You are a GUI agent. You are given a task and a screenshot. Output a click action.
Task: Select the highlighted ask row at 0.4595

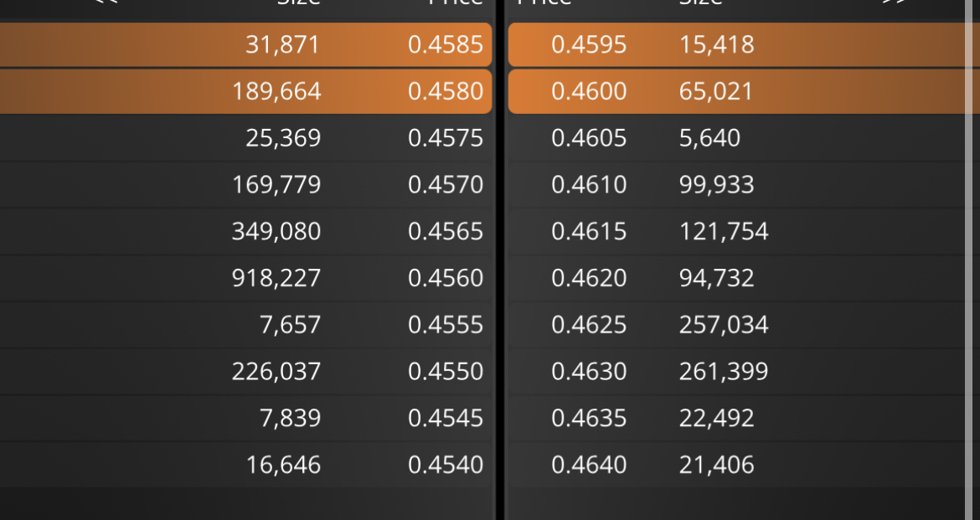(737, 44)
